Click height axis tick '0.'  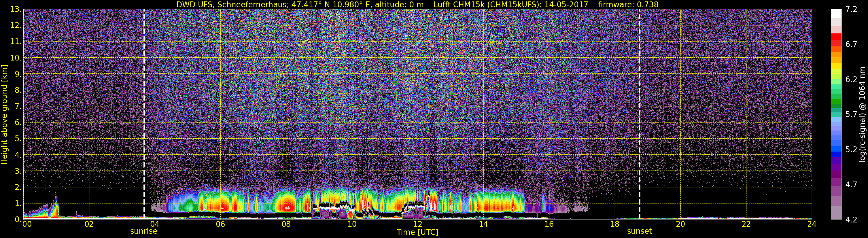point(18,220)
